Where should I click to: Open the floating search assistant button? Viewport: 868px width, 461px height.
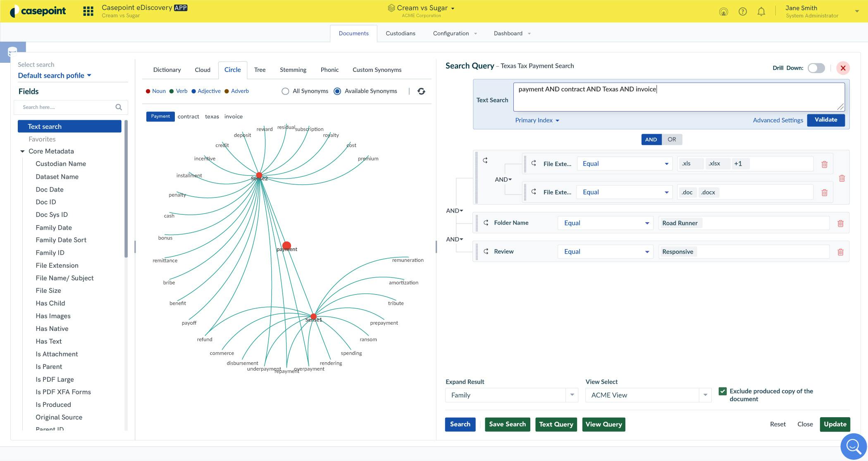[x=853, y=446]
